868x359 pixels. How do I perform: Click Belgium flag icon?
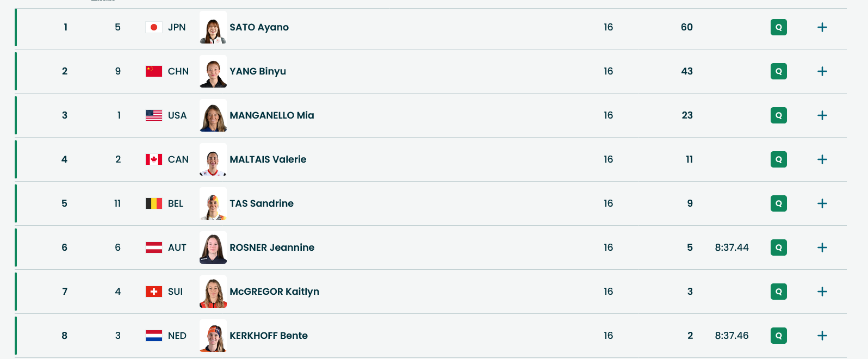point(154,203)
